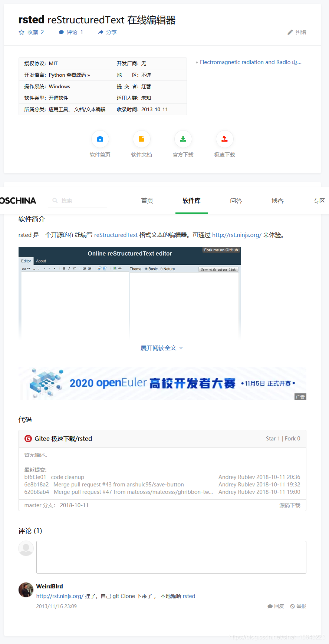
Task: Click the master 分支 2018-10-11 text
Action: click(x=56, y=505)
